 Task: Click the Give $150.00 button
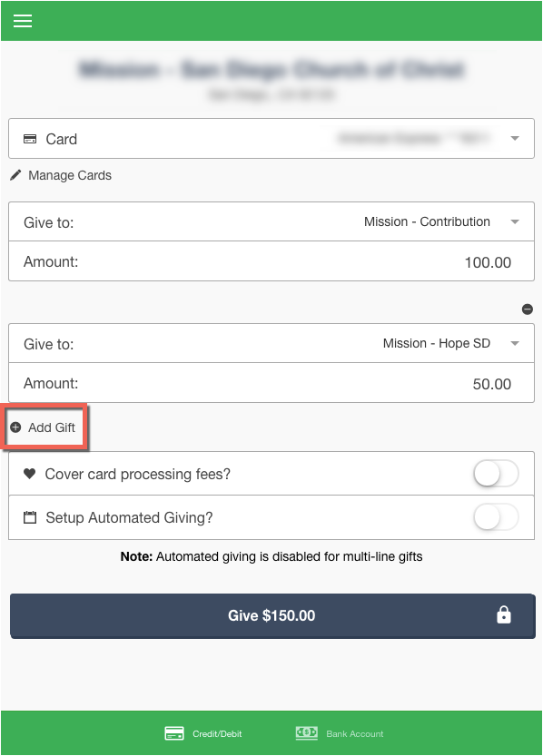(272, 616)
